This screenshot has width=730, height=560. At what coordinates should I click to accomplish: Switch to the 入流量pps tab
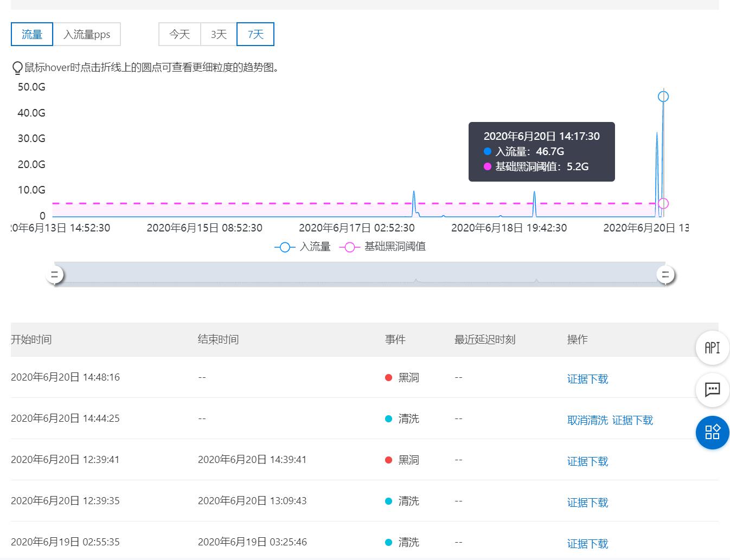point(87,34)
